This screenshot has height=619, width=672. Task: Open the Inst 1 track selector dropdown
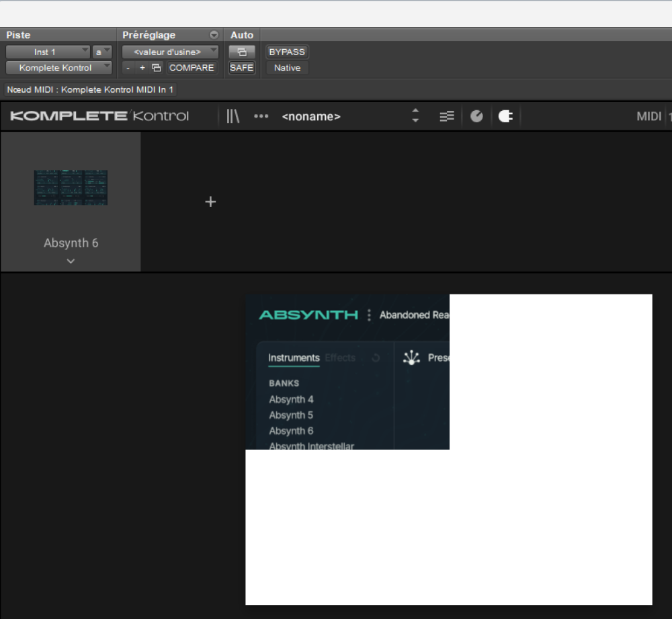point(48,52)
